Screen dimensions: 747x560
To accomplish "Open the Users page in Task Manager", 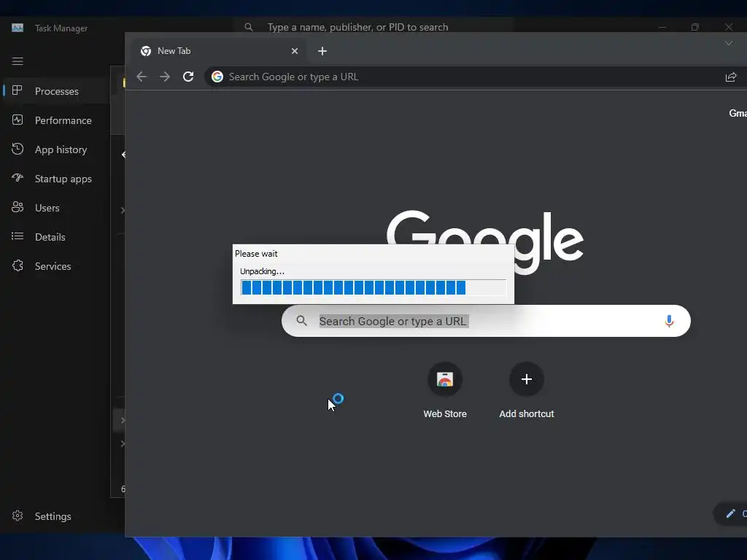I will pyautogui.click(x=56, y=208).
